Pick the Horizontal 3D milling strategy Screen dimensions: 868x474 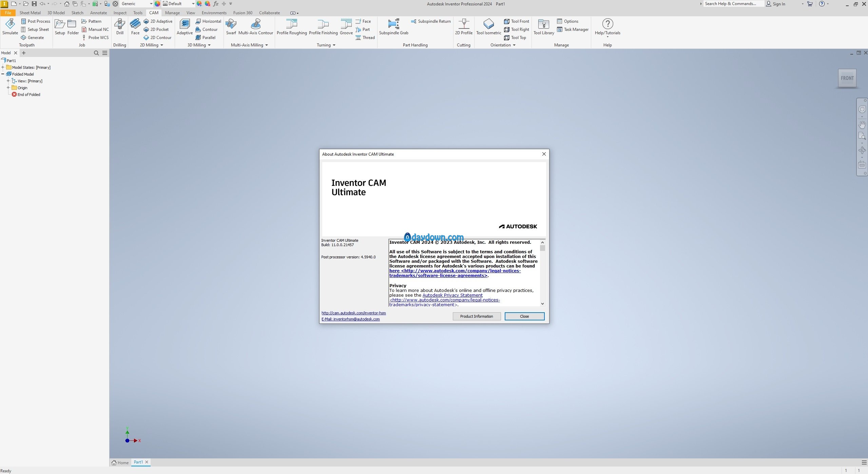tap(208, 21)
